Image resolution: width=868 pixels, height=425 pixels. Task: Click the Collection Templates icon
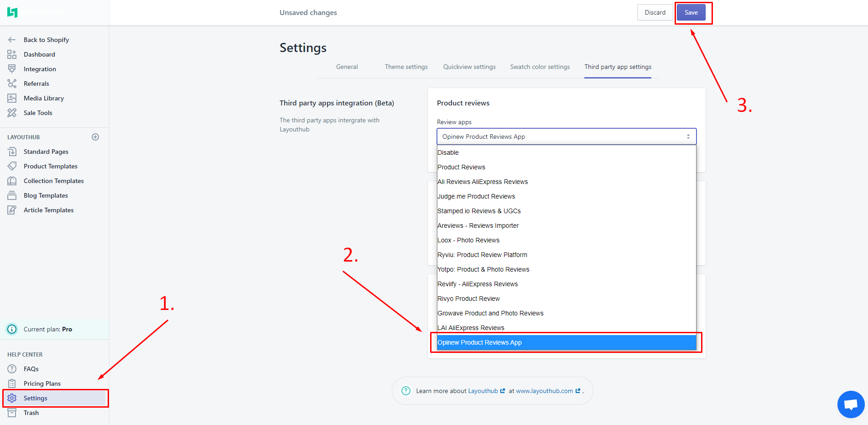(x=12, y=181)
